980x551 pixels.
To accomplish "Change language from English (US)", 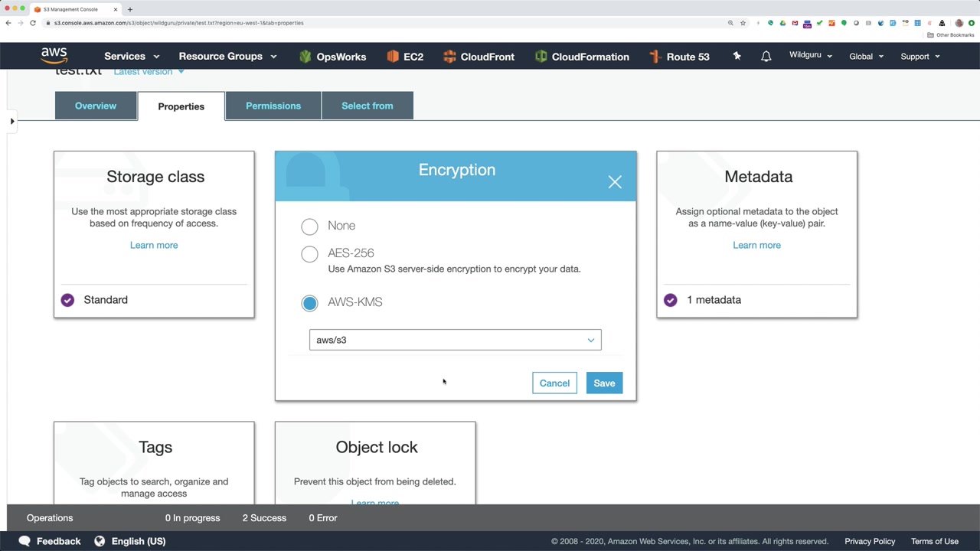I will pos(139,541).
